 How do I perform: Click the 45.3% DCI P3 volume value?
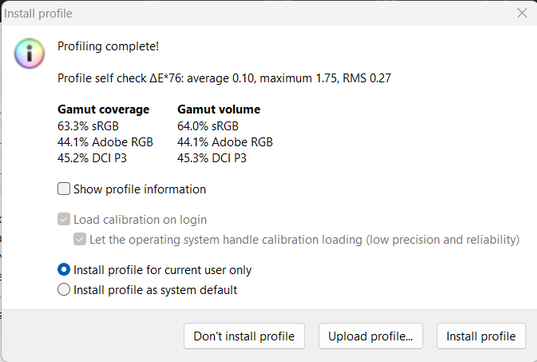tap(212, 158)
